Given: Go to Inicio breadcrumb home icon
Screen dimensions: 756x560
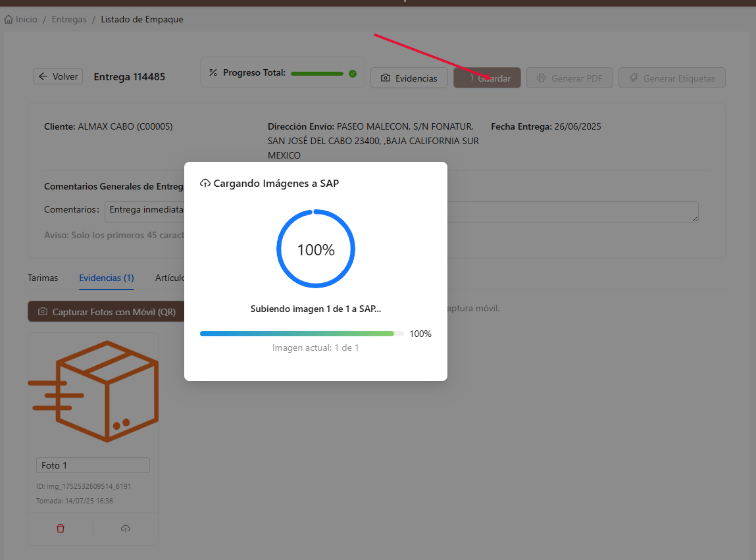Looking at the screenshot, I should click(9, 20).
